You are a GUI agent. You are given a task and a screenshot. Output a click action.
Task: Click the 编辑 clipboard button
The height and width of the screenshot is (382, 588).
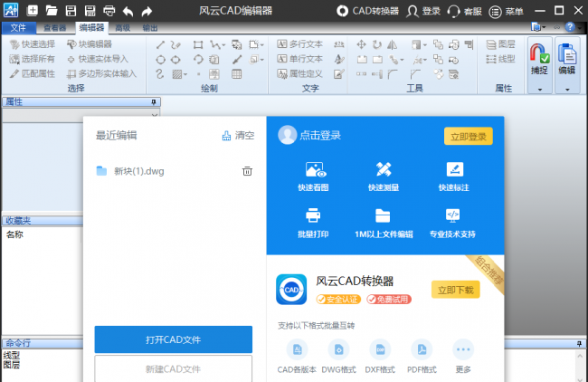point(567,59)
